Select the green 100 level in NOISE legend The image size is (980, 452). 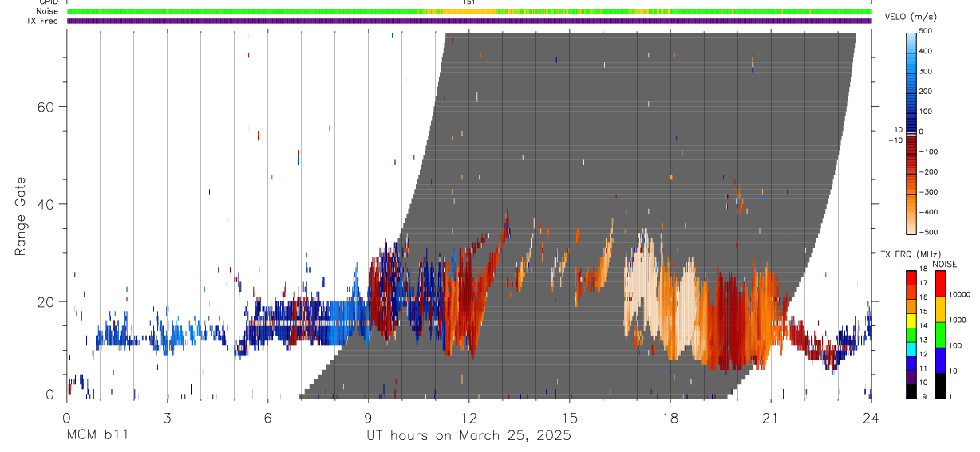click(941, 334)
